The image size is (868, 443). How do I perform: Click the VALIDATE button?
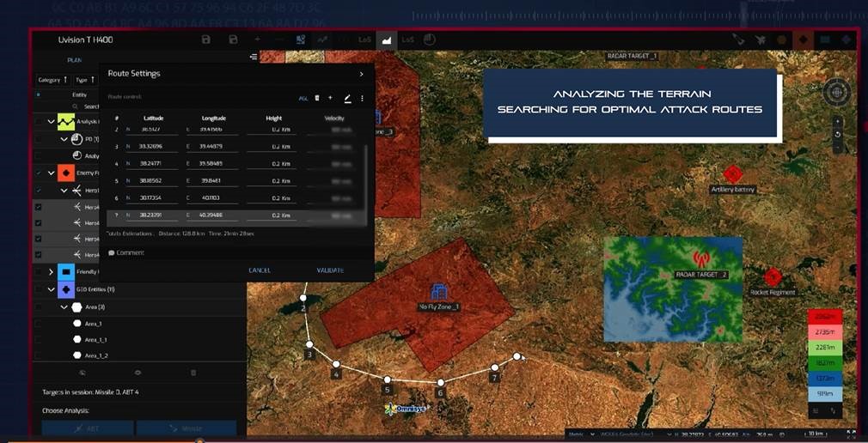[x=330, y=270]
